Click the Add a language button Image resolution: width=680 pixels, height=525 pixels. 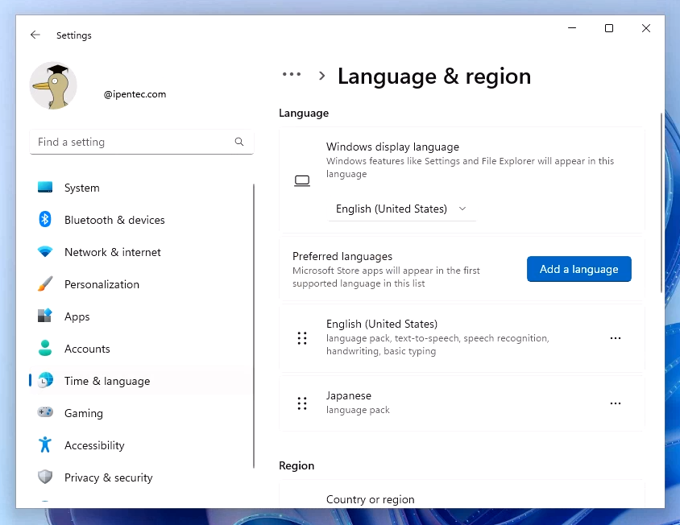pyautogui.click(x=579, y=269)
